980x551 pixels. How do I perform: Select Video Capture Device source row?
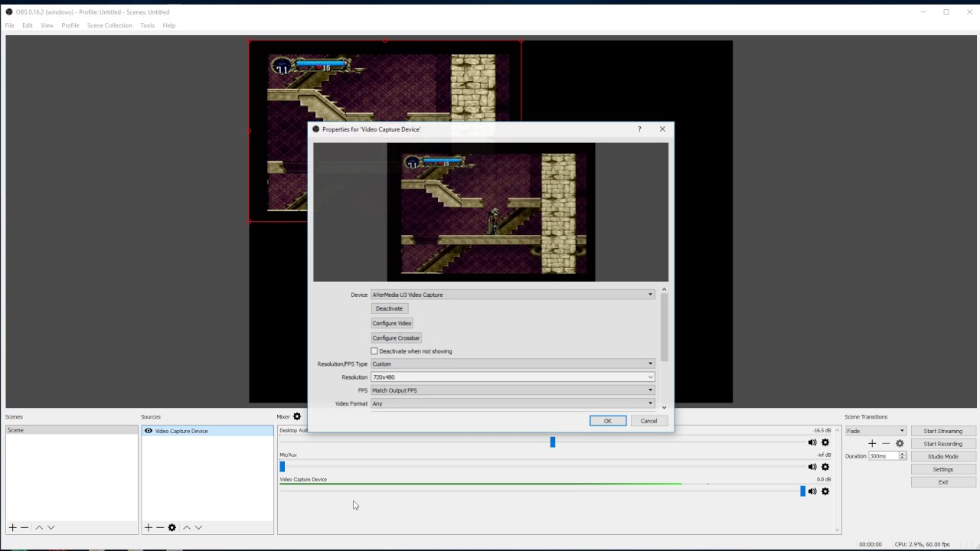207,431
